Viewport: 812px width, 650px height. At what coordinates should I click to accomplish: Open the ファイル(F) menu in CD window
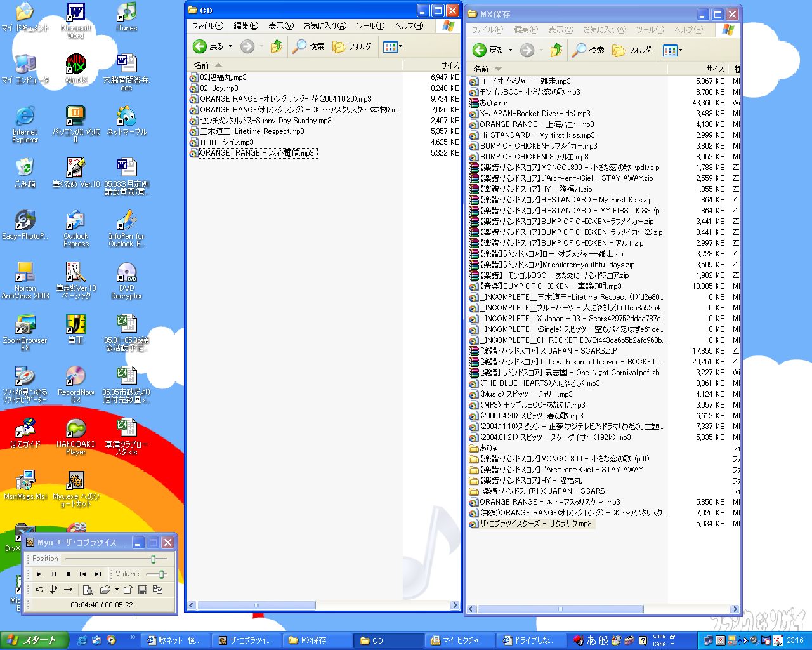point(207,26)
